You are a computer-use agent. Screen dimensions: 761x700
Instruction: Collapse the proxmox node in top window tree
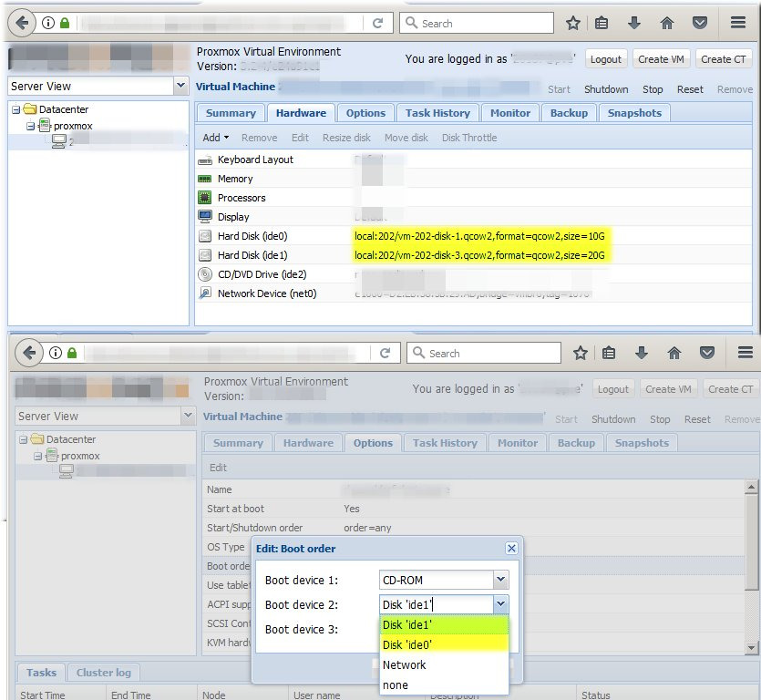click(31, 126)
